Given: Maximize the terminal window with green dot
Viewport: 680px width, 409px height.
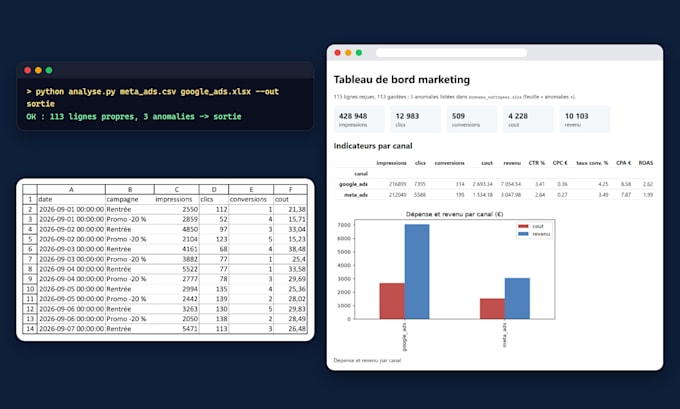Looking at the screenshot, I should click(x=49, y=70).
